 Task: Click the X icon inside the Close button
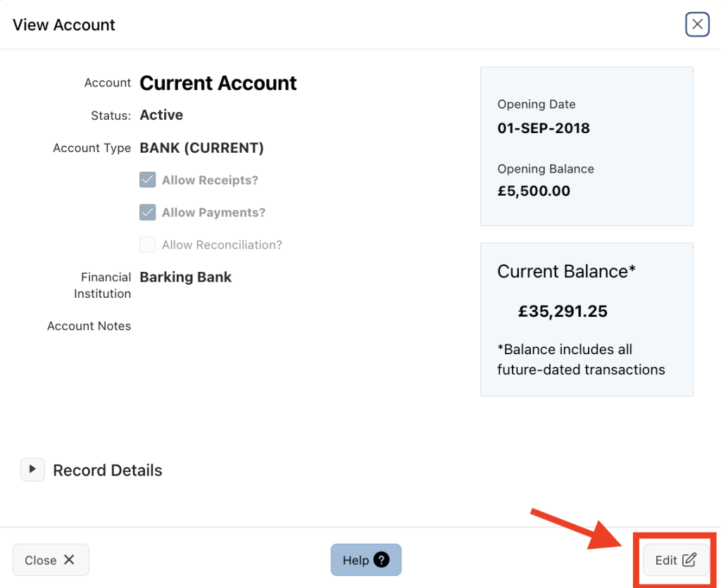click(69, 560)
